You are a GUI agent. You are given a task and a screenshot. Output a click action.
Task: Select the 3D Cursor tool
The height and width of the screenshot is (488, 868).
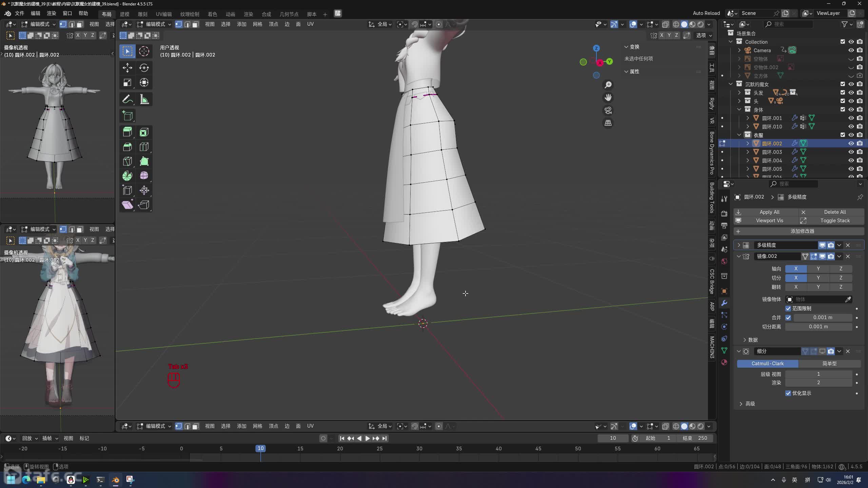[144, 51]
